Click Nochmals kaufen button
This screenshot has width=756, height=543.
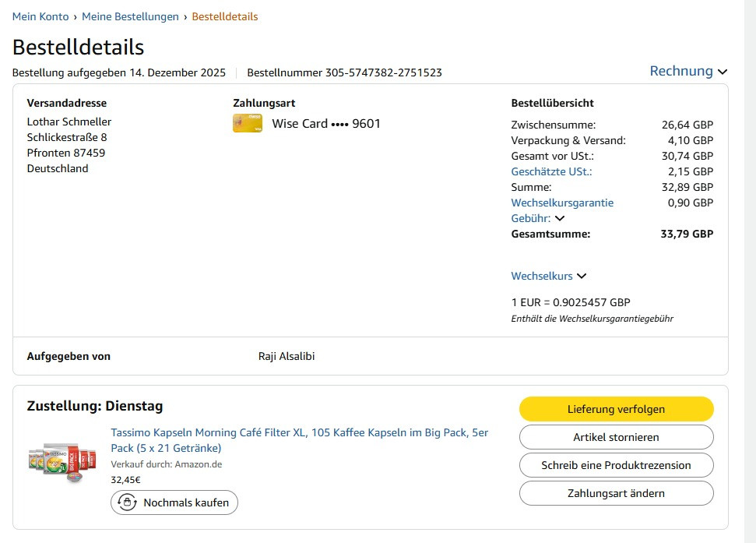click(174, 502)
